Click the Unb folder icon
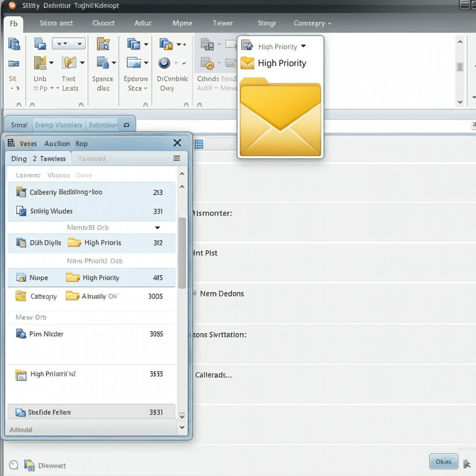The width and height of the screenshot is (476, 476). click(x=40, y=63)
